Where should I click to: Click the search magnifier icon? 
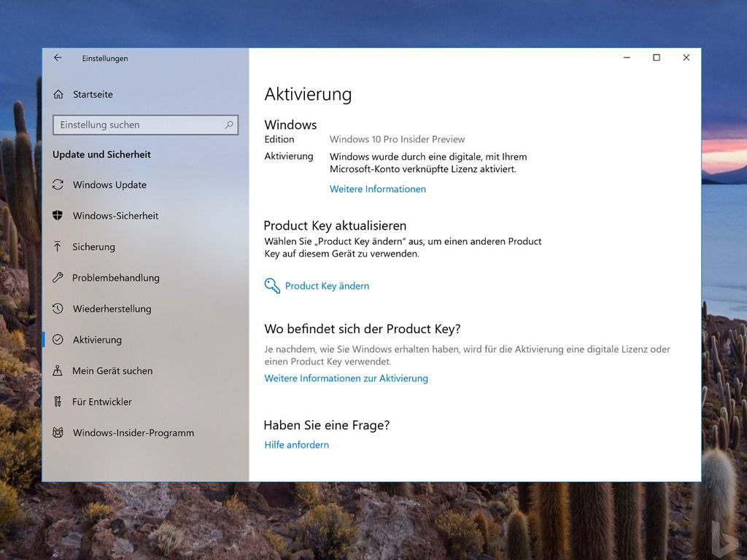coord(229,125)
